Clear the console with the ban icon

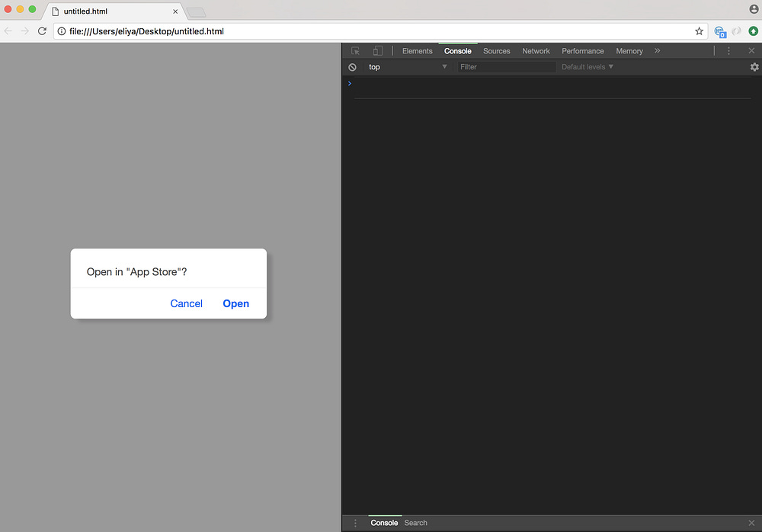click(x=352, y=67)
